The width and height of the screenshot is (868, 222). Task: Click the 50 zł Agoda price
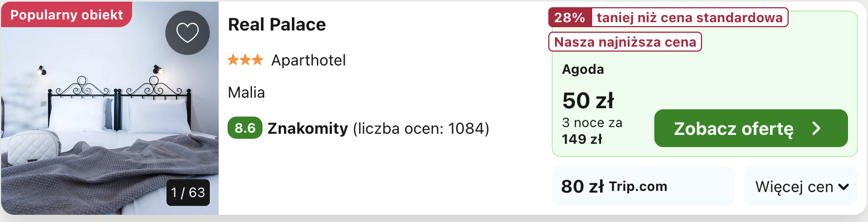pos(588,100)
